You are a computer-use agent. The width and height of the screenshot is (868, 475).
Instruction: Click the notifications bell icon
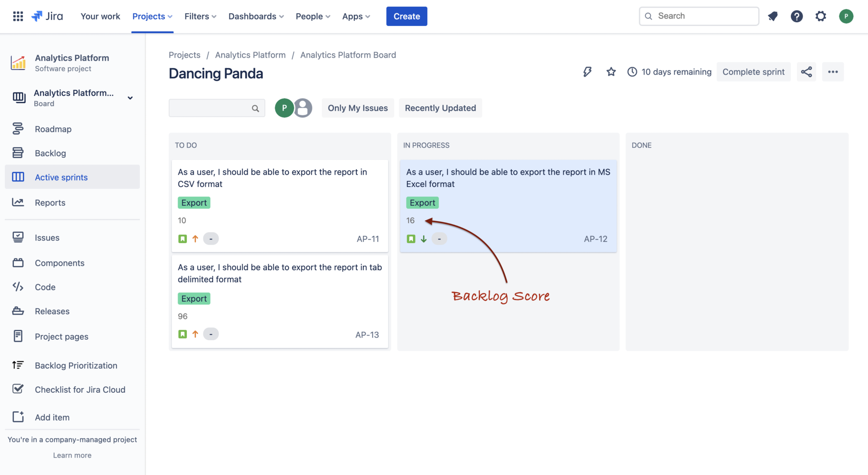(x=773, y=16)
